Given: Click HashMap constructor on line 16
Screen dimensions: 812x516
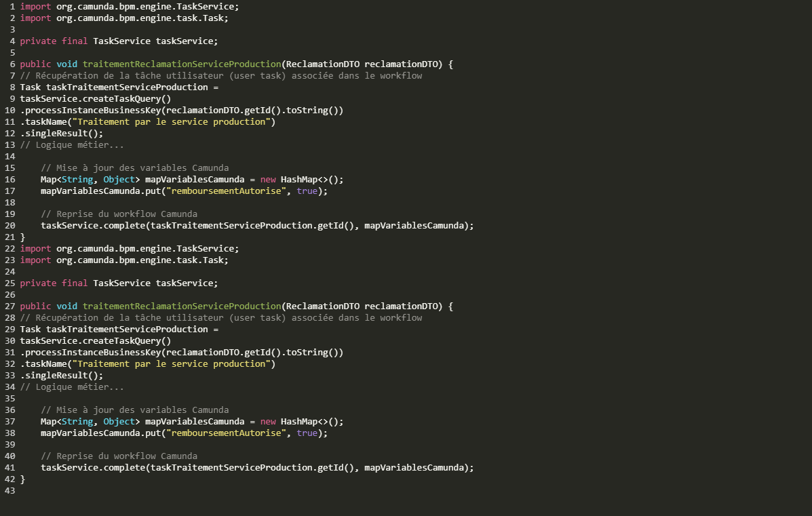Looking at the screenshot, I should tap(301, 179).
